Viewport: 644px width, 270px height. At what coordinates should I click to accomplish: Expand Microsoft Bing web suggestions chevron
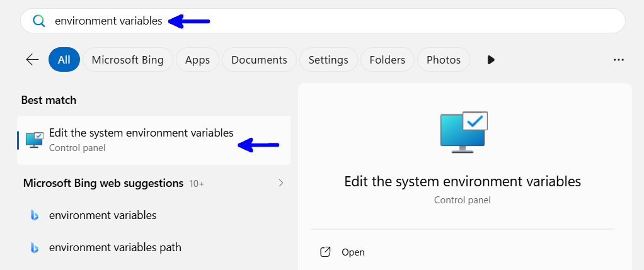coord(281,183)
